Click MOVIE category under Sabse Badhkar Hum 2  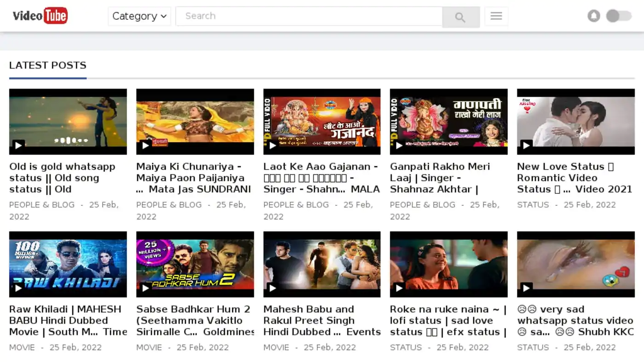149,347
